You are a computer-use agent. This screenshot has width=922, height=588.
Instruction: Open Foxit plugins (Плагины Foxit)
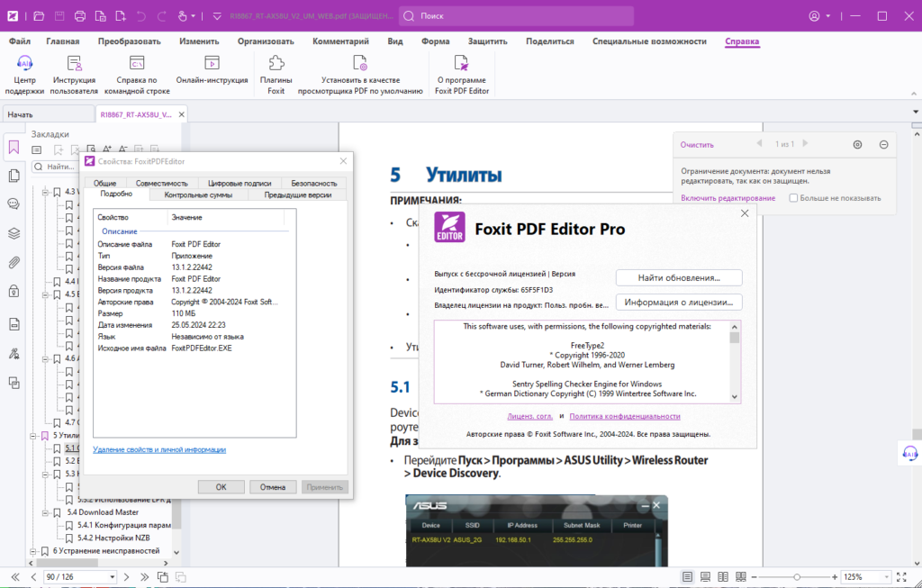tap(276, 75)
